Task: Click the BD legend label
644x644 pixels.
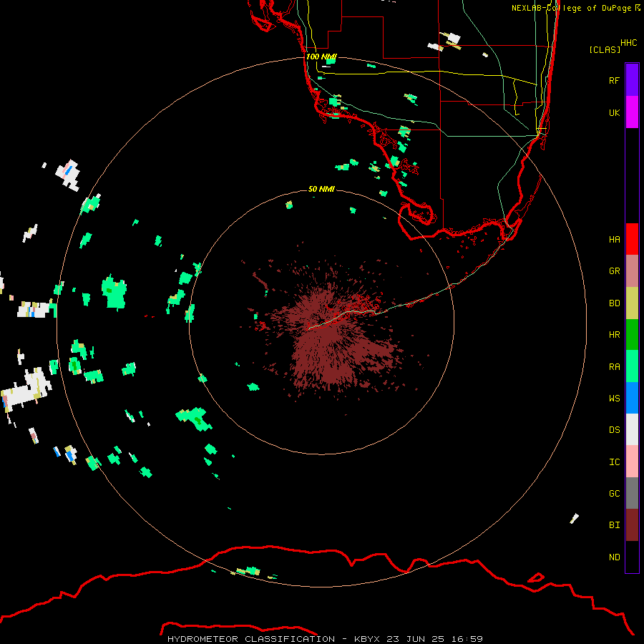Action: click(x=614, y=303)
